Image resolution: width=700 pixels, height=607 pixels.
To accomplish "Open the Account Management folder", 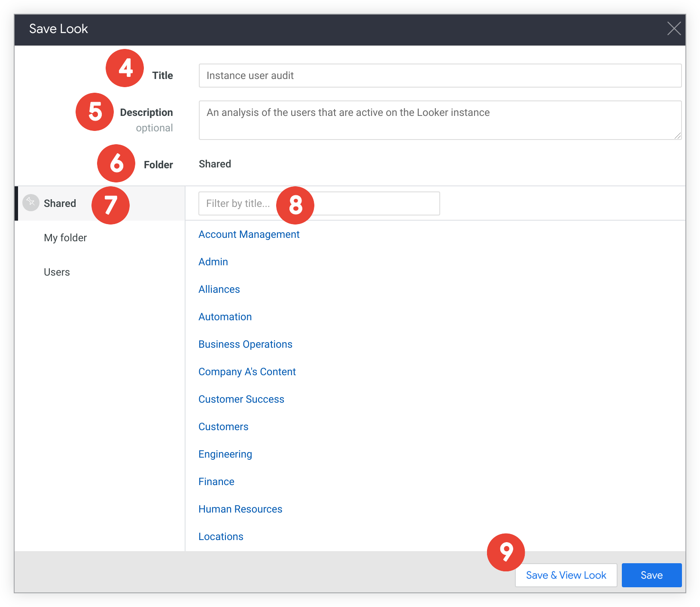I will 249,234.
